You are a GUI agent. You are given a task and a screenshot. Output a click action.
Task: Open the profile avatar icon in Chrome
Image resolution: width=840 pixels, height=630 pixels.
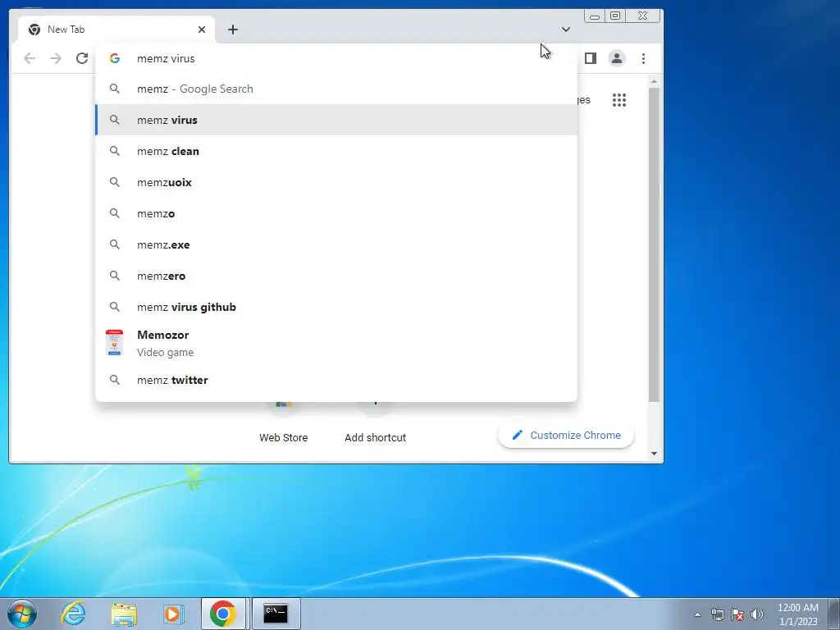(x=617, y=58)
